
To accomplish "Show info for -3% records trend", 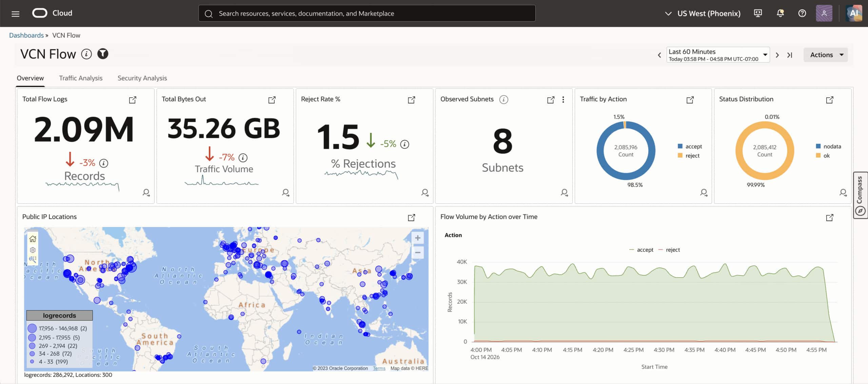I will (x=104, y=163).
